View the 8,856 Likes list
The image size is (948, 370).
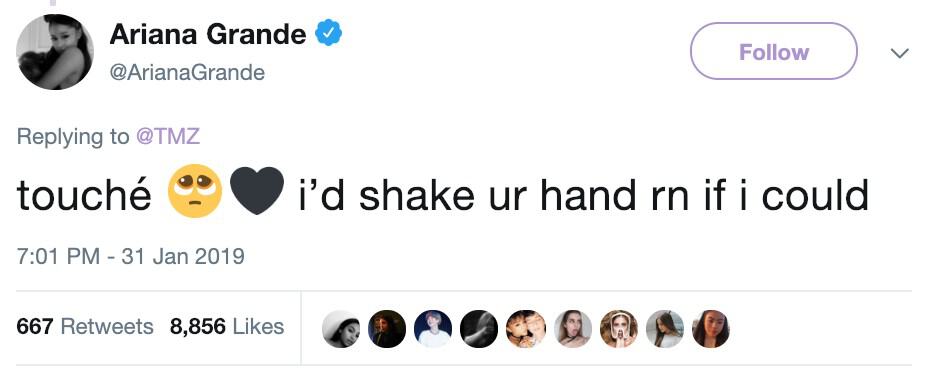[x=227, y=326]
